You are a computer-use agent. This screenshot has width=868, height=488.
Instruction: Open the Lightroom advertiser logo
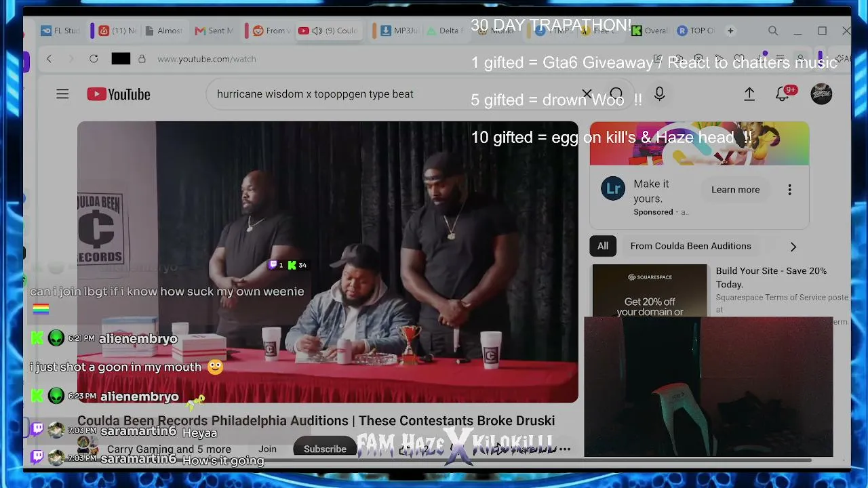coord(613,189)
